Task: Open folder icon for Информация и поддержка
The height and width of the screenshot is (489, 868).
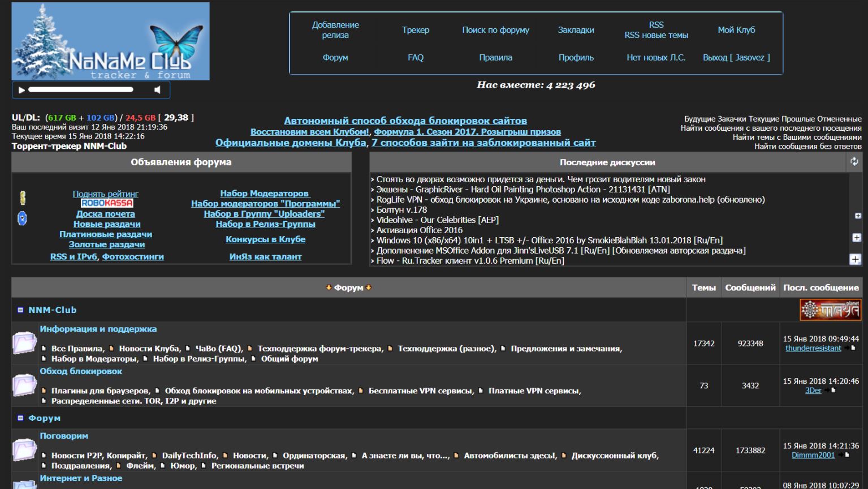Action: pyautogui.click(x=24, y=343)
